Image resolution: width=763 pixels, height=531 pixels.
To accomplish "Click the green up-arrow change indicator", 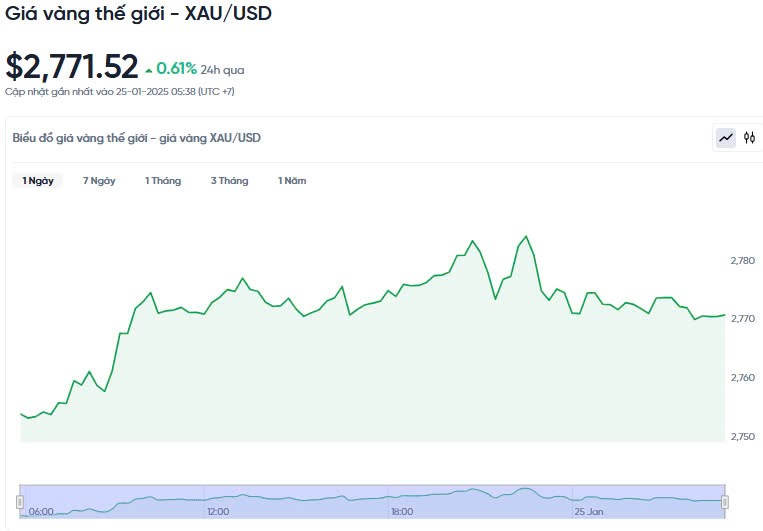I will (149, 70).
